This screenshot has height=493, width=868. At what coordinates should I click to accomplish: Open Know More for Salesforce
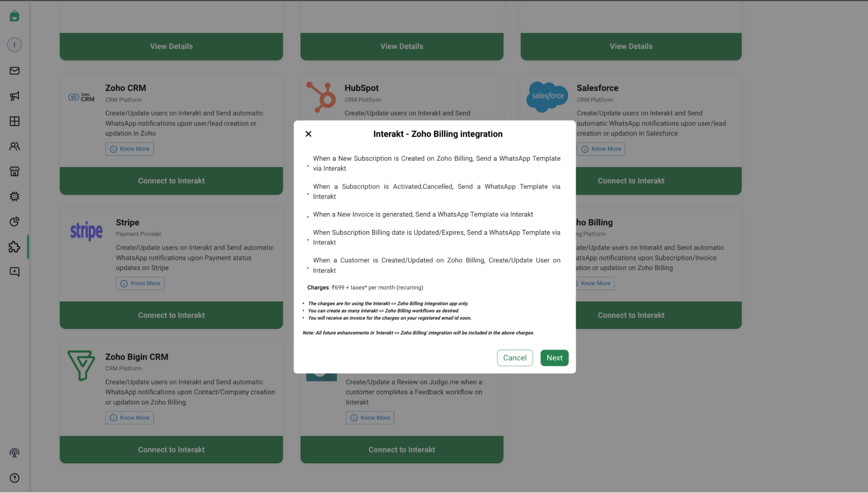coord(601,149)
